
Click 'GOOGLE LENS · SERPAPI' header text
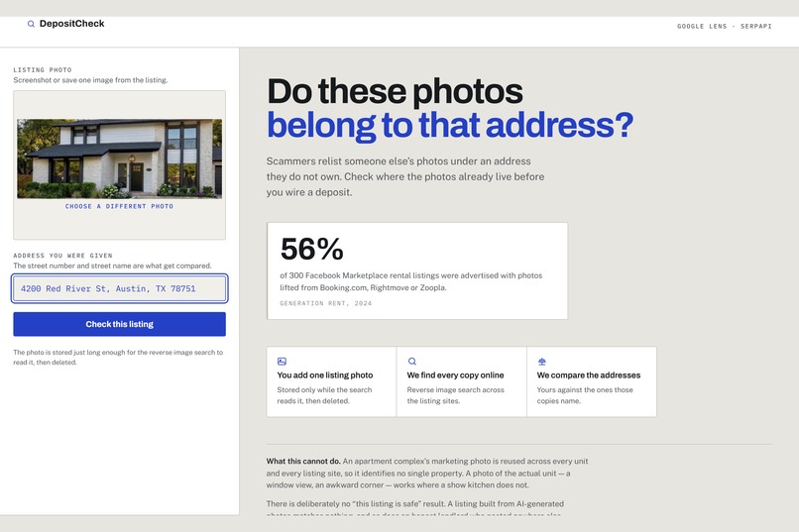click(x=724, y=26)
